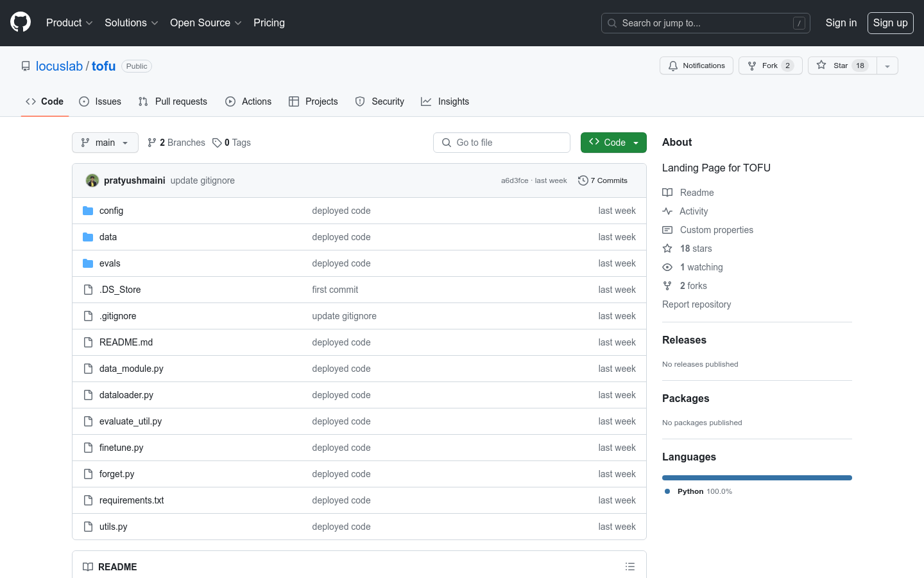Open evaluate_util.py file
The image size is (924, 578).
pyautogui.click(x=130, y=421)
